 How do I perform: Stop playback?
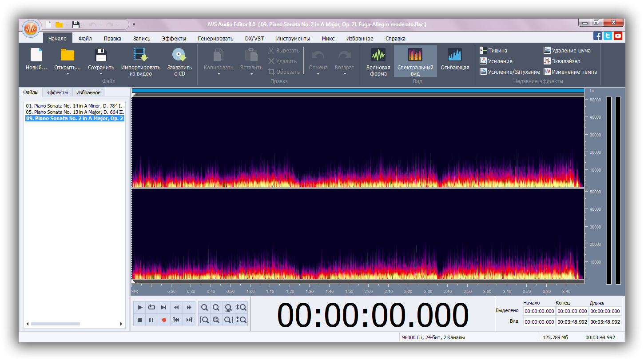[x=140, y=320]
